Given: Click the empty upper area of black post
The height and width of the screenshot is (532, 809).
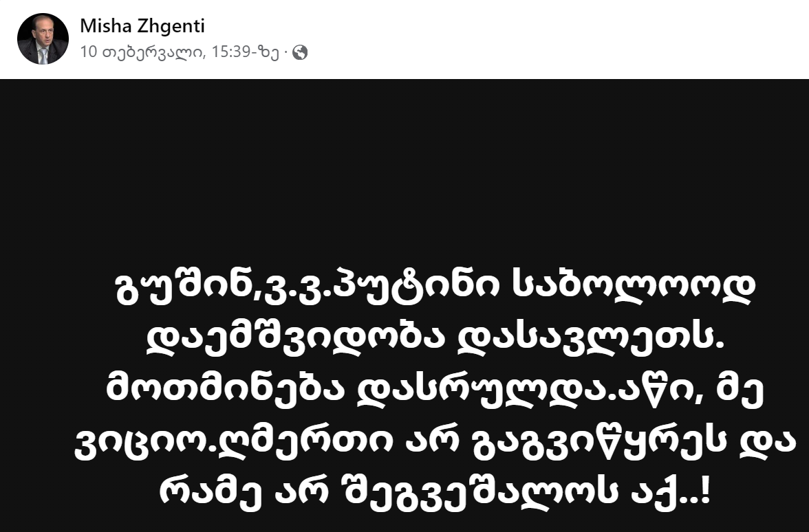Looking at the screenshot, I should (x=404, y=165).
